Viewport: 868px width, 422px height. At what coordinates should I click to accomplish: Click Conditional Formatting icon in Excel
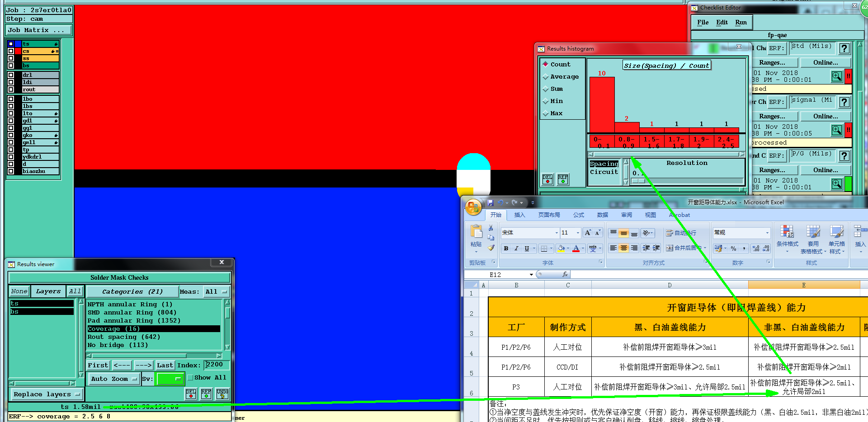pos(787,232)
